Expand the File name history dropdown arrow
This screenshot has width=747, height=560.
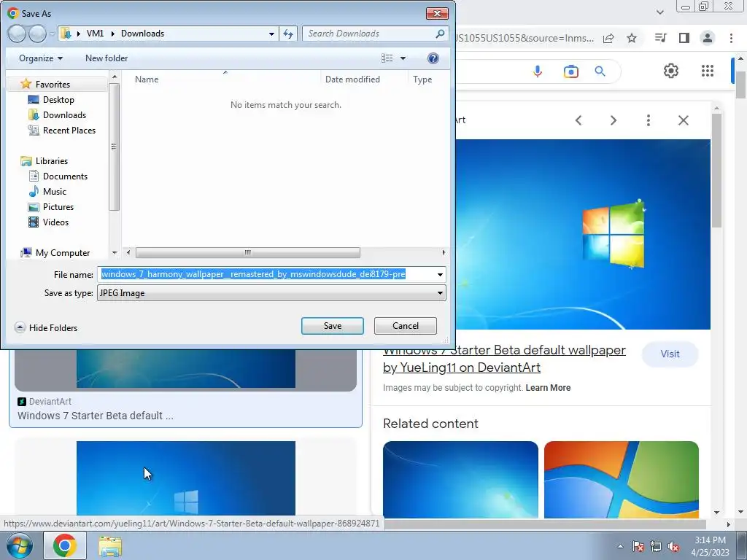[x=440, y=274]
